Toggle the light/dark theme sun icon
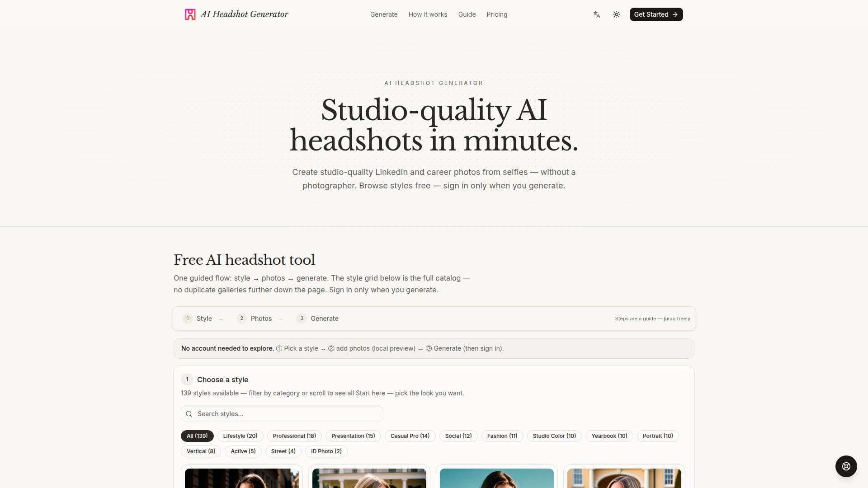The width and height of the screenshot is (868, 488). 617,14
